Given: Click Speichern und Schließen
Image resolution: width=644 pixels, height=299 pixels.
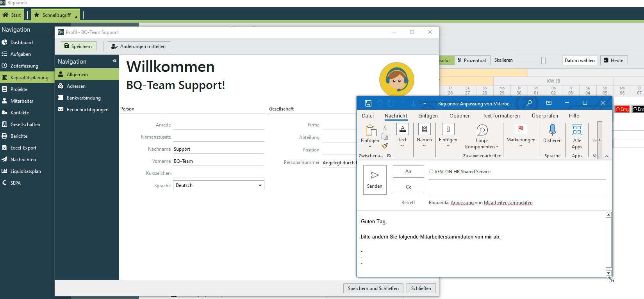Looking at the screenshot, I should pos(373,288).
